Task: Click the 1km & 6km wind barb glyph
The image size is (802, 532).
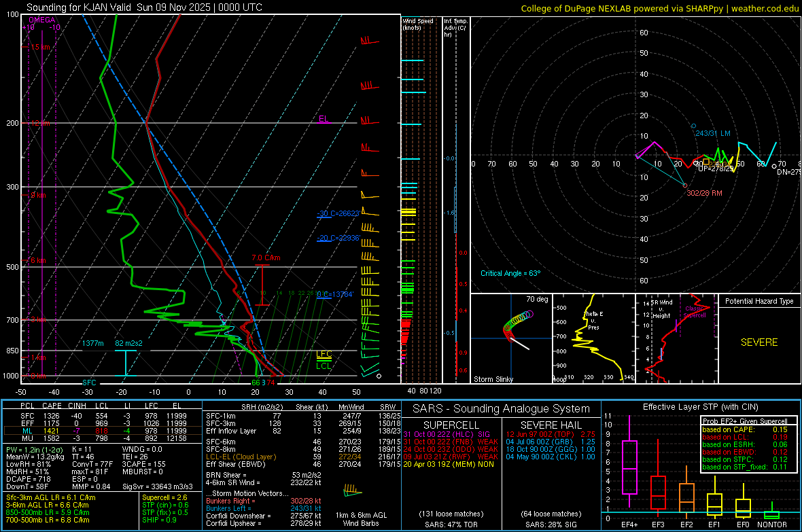Action: click(353, 491)
